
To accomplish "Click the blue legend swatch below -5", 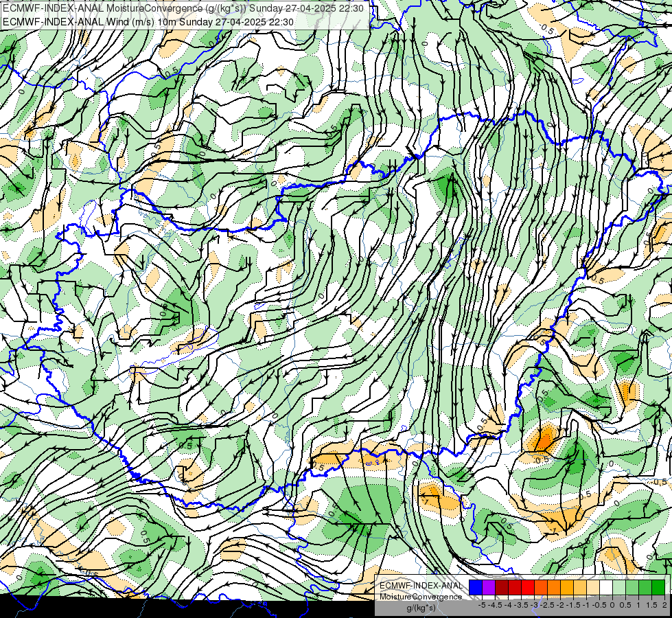I will pyautogui.click(x=476, y=587).
